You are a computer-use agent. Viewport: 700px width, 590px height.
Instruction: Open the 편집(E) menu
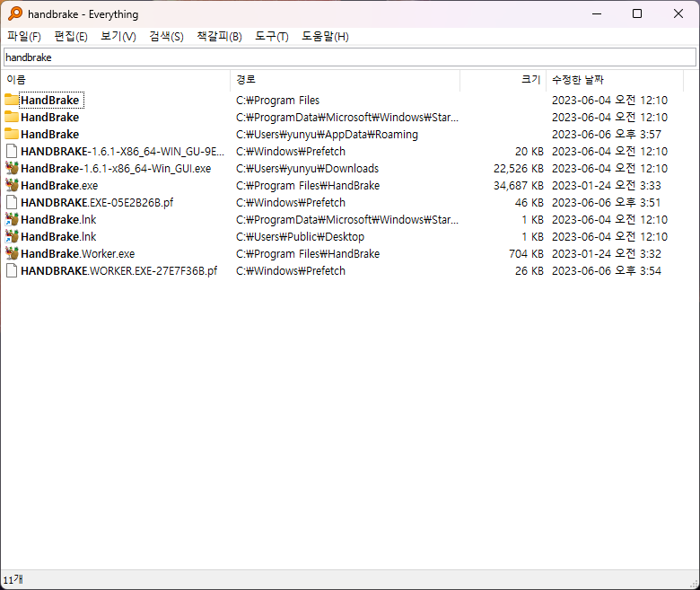(71, 37)
